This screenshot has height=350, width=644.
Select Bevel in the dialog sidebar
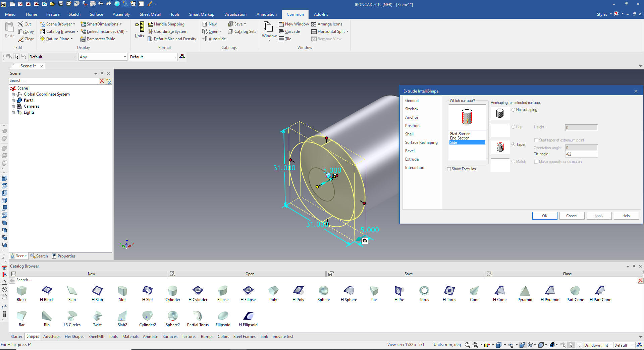click(410, 151)
